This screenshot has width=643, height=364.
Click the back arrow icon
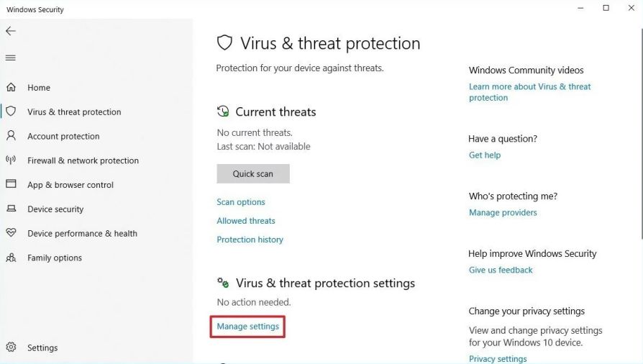pos(11,31)
